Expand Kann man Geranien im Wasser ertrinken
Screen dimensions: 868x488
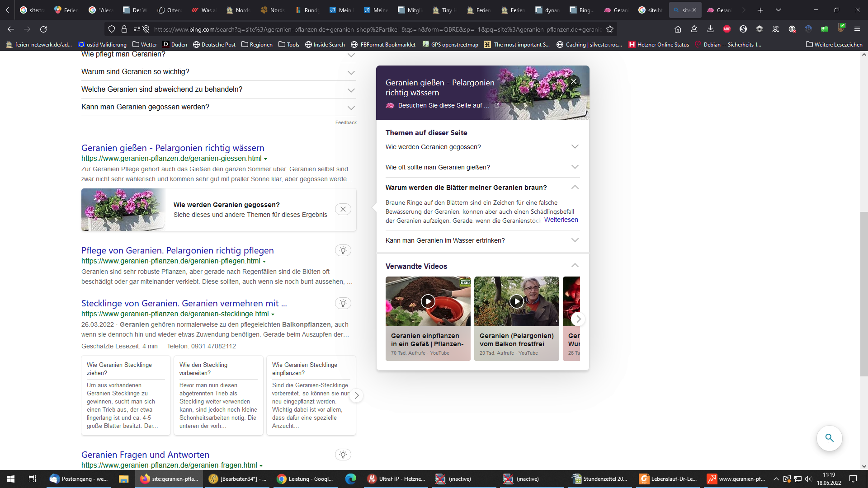(x=575, y=240)
